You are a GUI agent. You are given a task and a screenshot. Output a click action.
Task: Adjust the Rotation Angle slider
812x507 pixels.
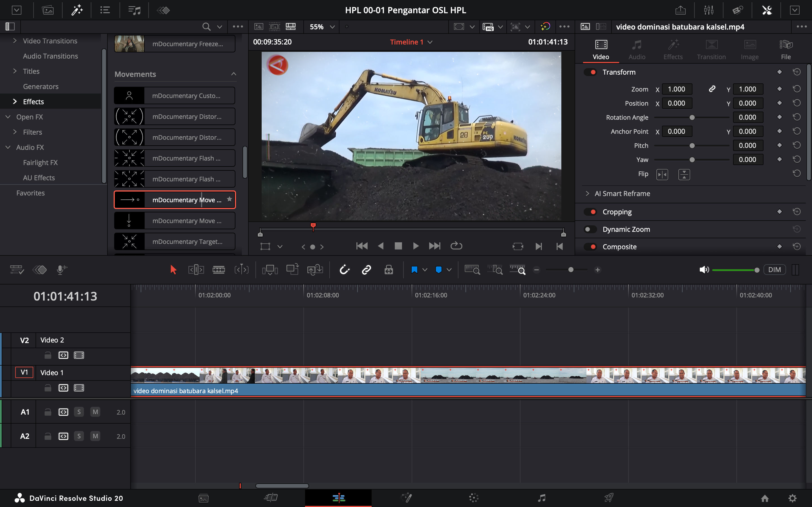pos(692,117)
